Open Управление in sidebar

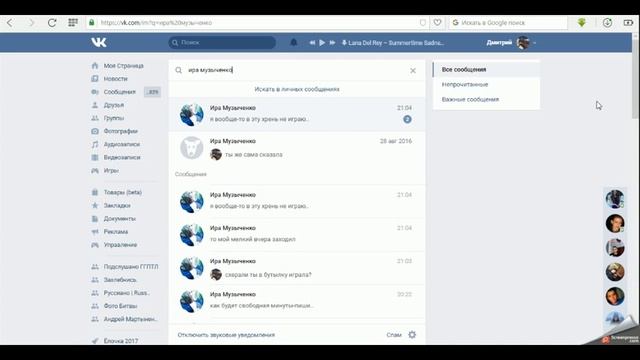coord(120,245)
